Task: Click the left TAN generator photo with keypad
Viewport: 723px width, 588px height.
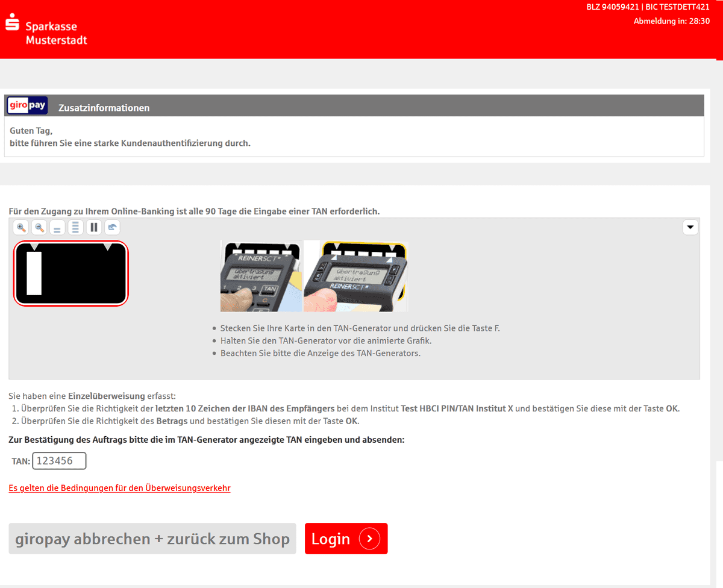Action: point(261,276)
